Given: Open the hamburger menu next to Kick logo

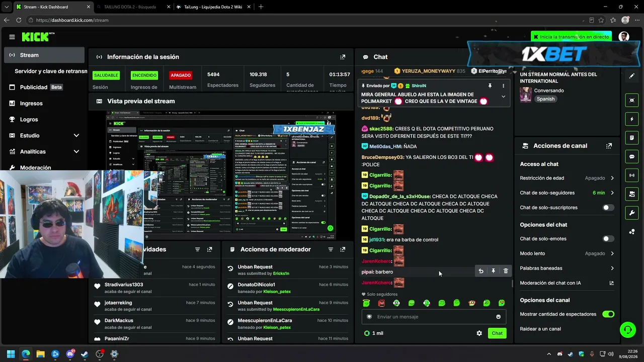Looking at the screenshot, I should (12, 37).
